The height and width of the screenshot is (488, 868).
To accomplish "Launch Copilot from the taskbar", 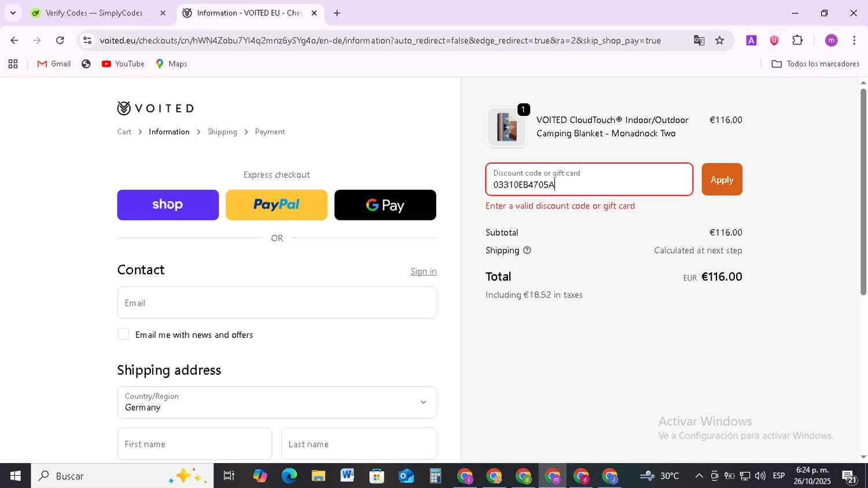I will 260,476.
